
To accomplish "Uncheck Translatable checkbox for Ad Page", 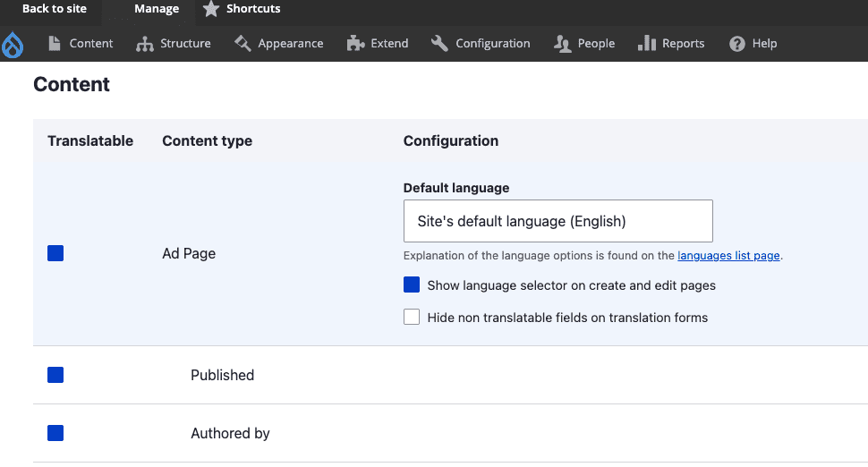I will pos(55,254).
